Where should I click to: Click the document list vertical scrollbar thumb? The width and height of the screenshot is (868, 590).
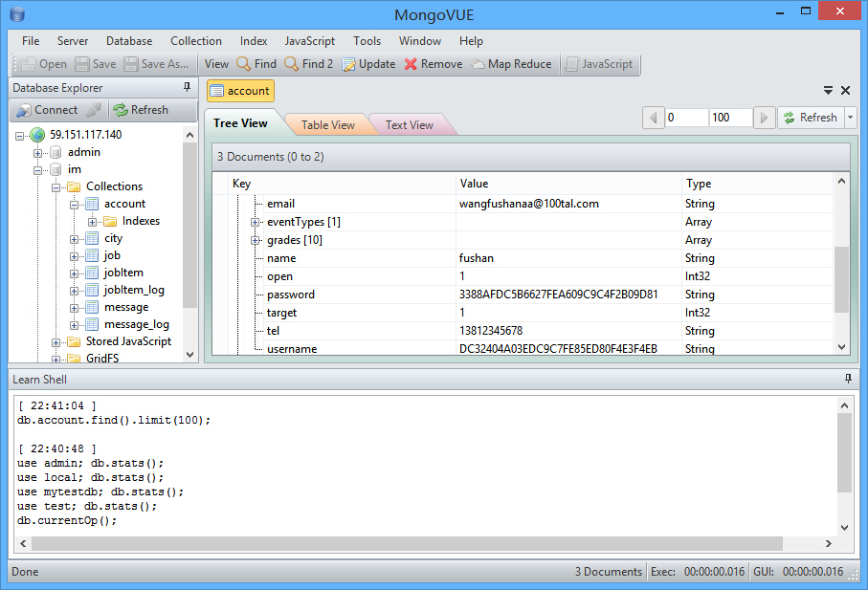tap(841, 280)
